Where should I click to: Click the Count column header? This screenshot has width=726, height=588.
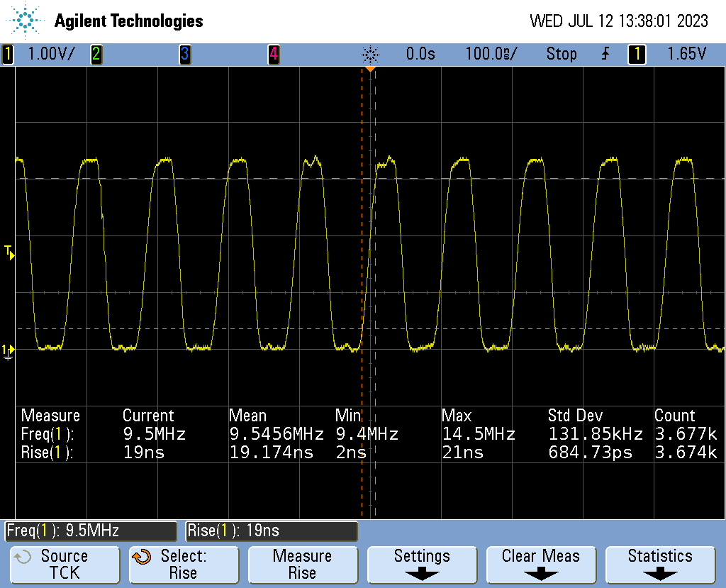click(675, 415)
